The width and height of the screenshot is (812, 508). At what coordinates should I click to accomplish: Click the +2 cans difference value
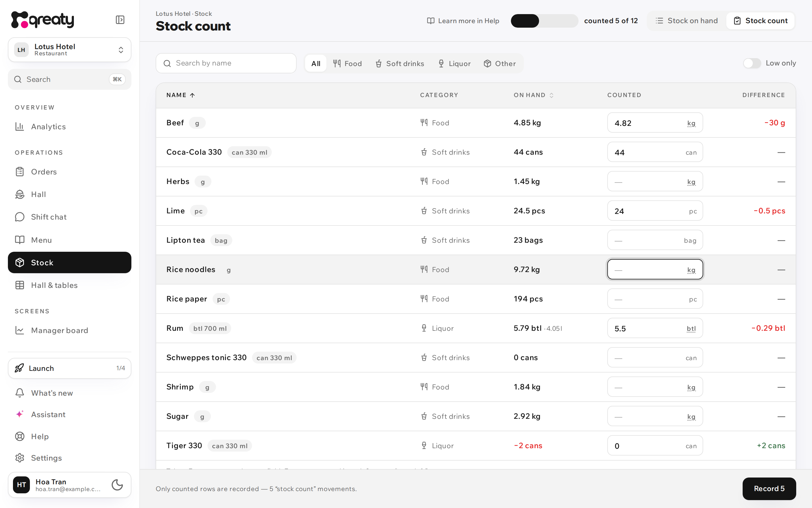(771, 446)
